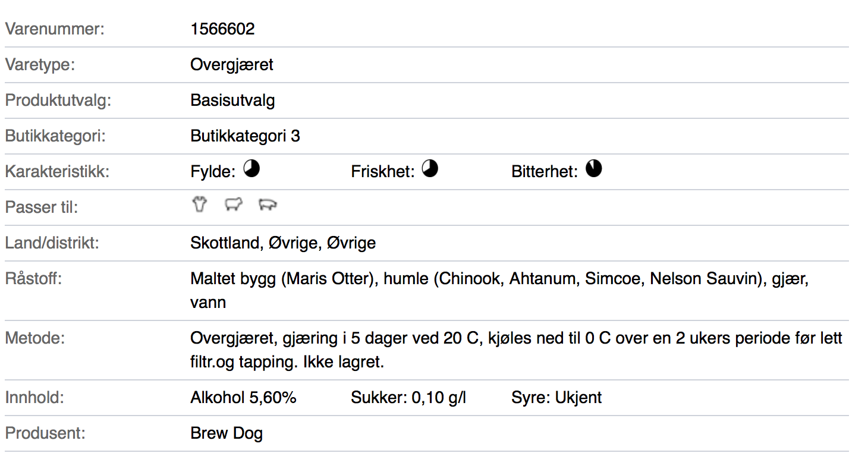The width and height of the screenshot is (868, 453).
Task: Click the Fylde pie chart indicator
Action: 252,169
